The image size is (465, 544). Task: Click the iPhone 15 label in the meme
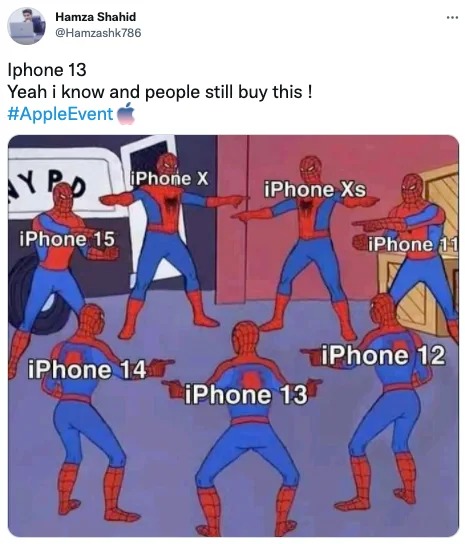pos(67,239)
